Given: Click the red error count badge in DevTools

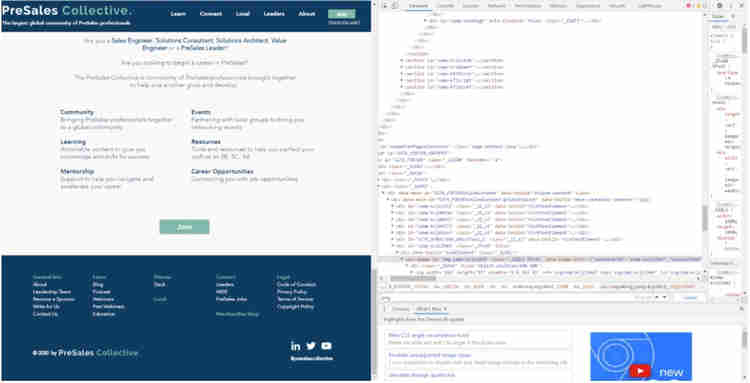Looking at the screenshot, I should (689, 6).
